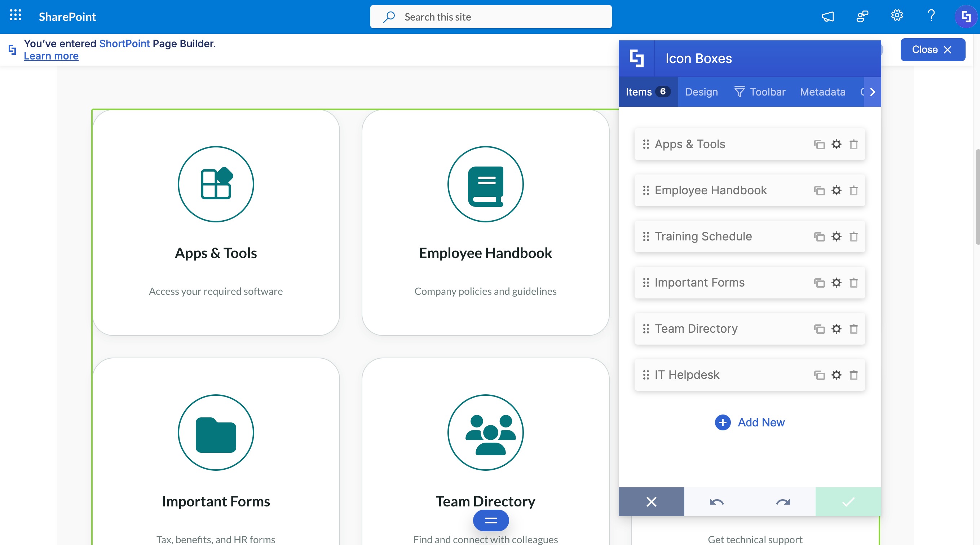This screenshot has height=545, width=980.
Task: Grab the Training Schedule drag handle
Action: click(x=646, y=236)
